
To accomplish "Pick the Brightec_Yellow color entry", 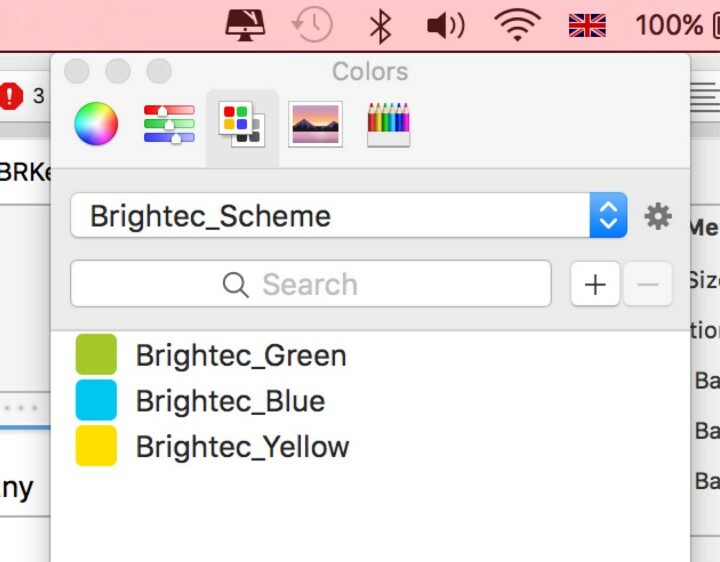I will point(242,446).
